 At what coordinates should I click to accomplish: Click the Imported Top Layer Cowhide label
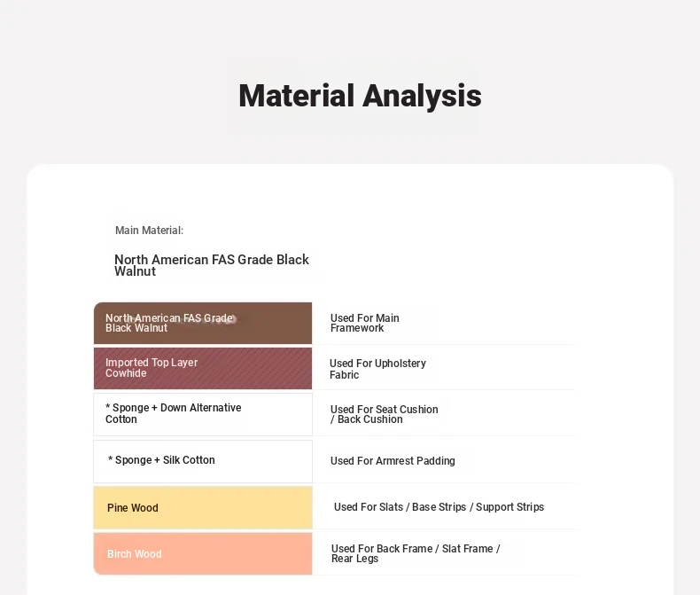tap(152, 368)
